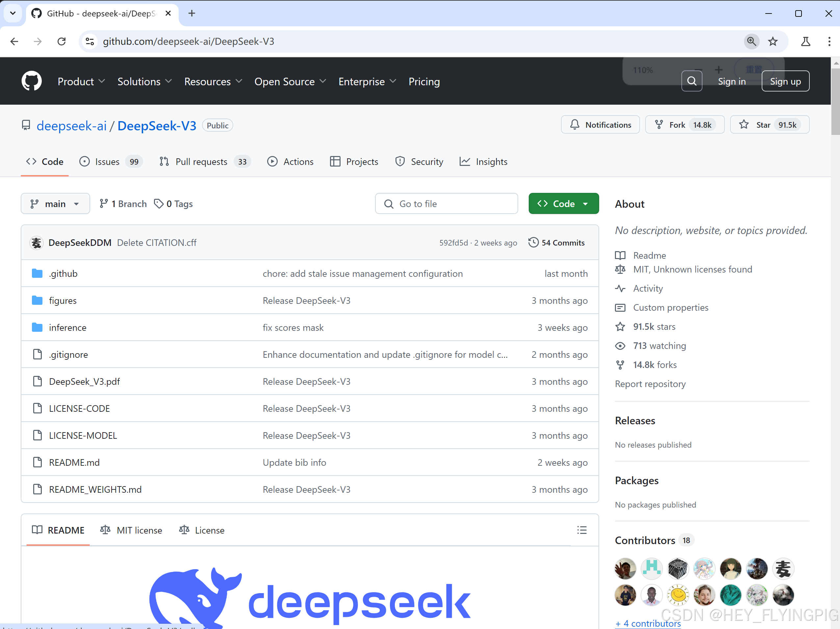This screenshot has height=629, width=840.
Task: Open the DeepSeekDDM committer avatar
Action: tap(37, 242)
